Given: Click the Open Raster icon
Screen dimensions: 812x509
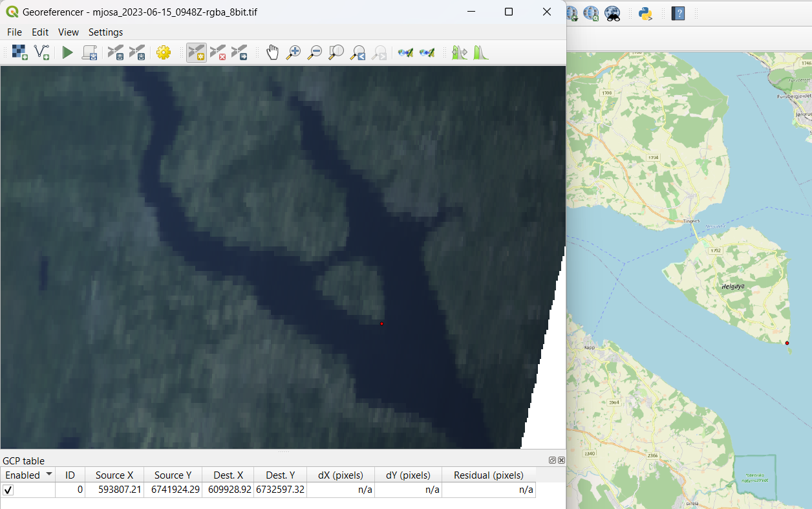Looking at the screenshot, I should 20,52.
